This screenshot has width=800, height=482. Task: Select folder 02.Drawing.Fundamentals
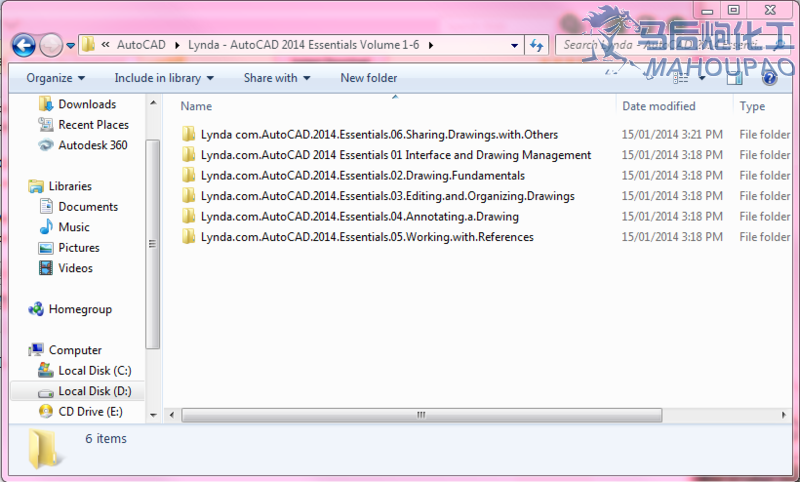click(363, 175)
